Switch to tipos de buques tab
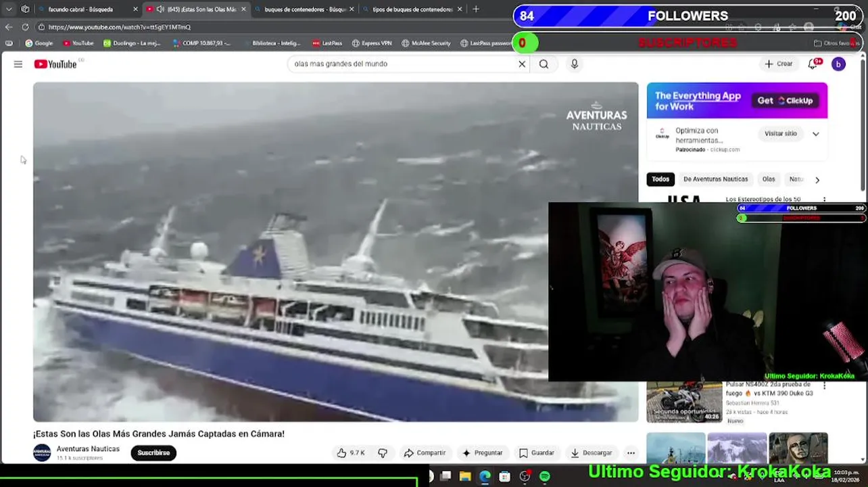 pos(412,9)
